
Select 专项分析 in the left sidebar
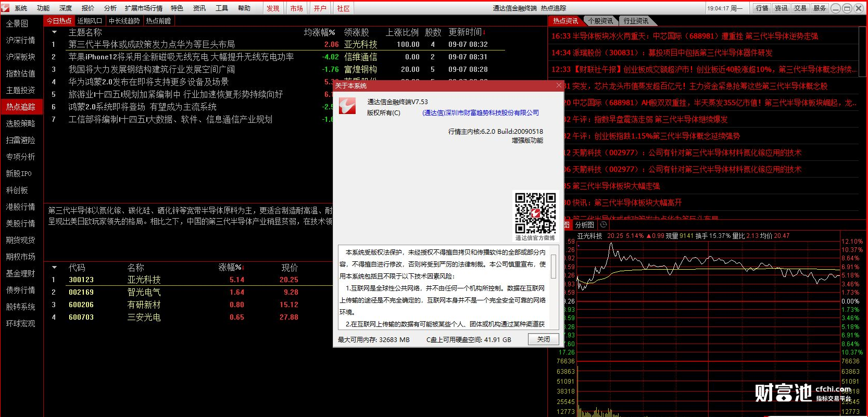[x=21, y=157]
